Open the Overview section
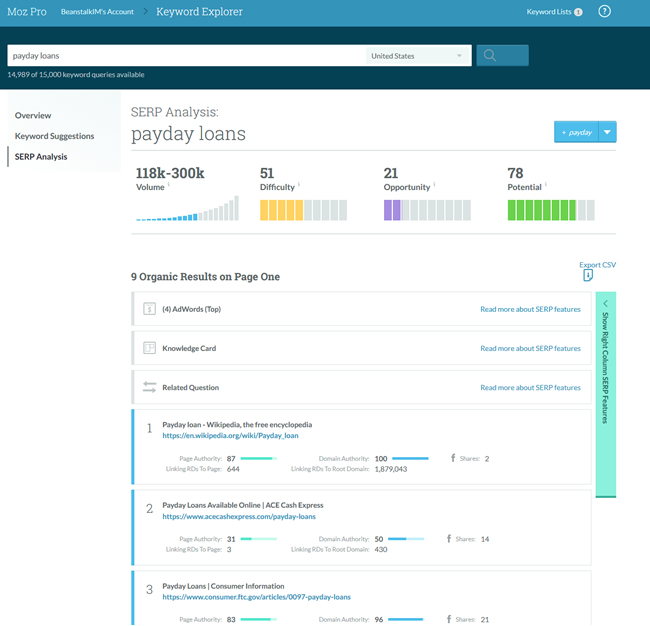 tap(33, 115)
